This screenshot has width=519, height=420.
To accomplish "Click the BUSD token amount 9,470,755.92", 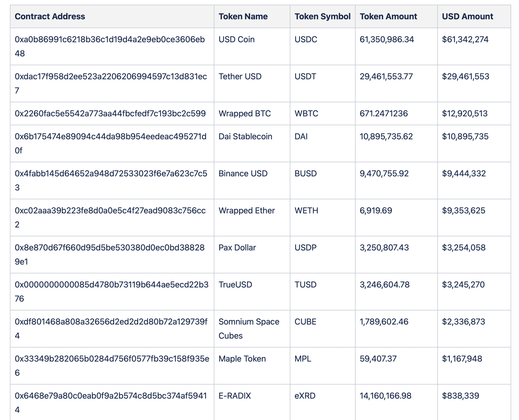I will click(x=384, y=173).
